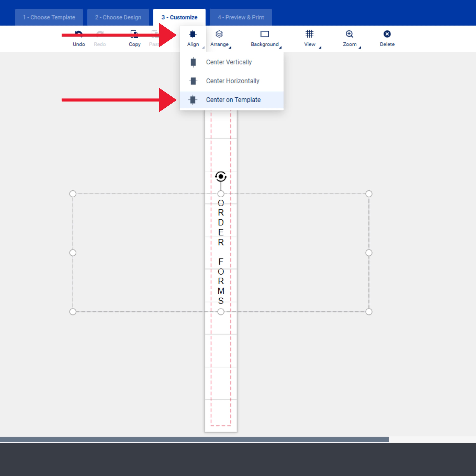
Task: Click the right-middle resize handle
Action: tap(369, 253)
